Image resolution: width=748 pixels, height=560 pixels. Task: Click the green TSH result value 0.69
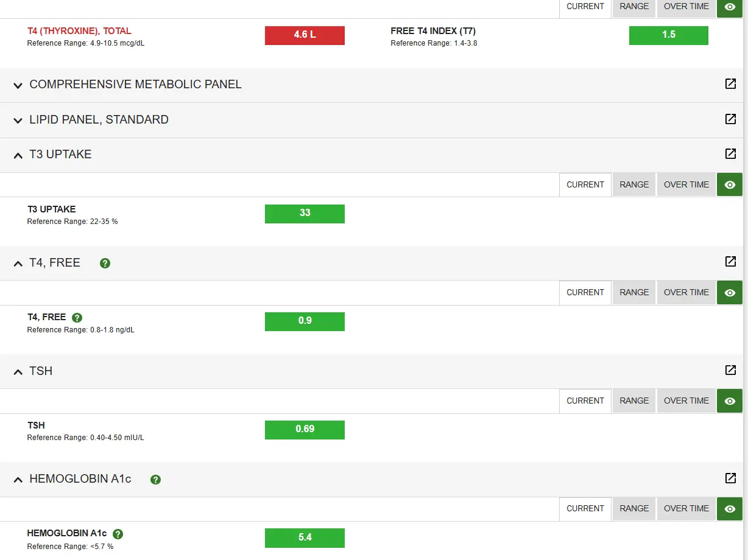tap(305, 430)
